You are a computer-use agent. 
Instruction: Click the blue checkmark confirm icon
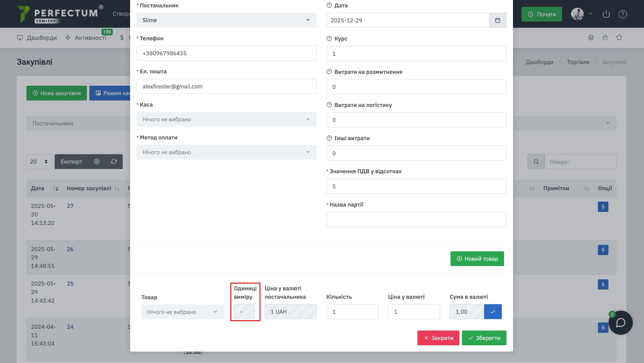(x=492, y=312)
